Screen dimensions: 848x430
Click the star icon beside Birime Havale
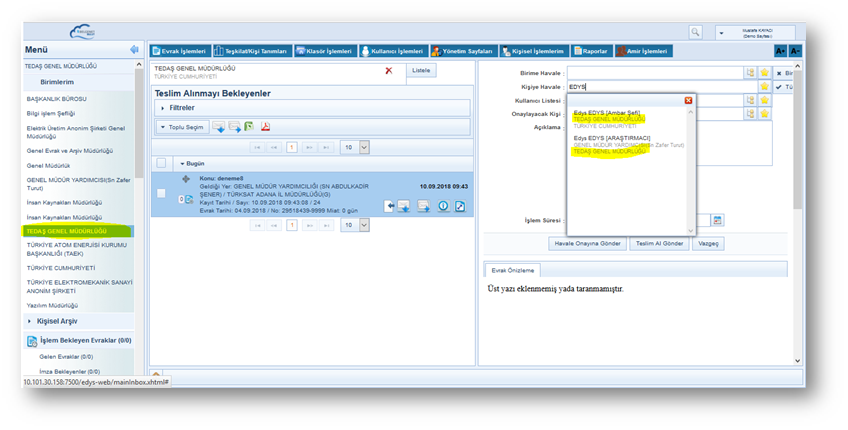coord(765,73)
